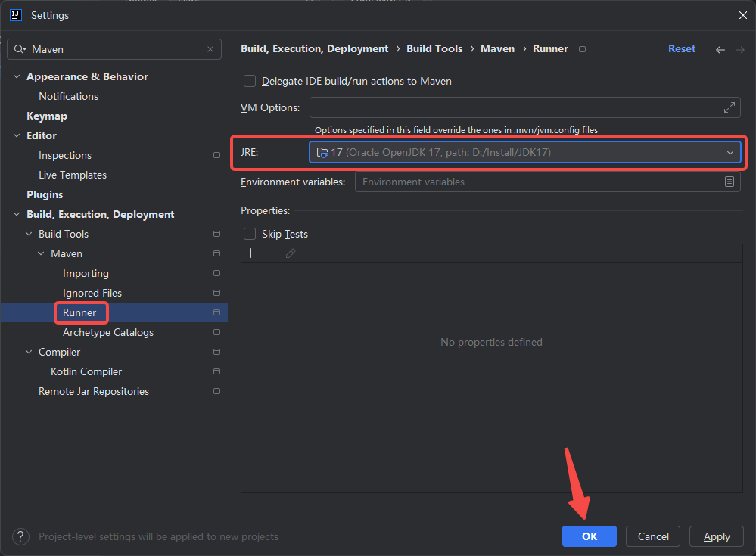Open the Archetype Catalogs settings page

click(108, 332)
